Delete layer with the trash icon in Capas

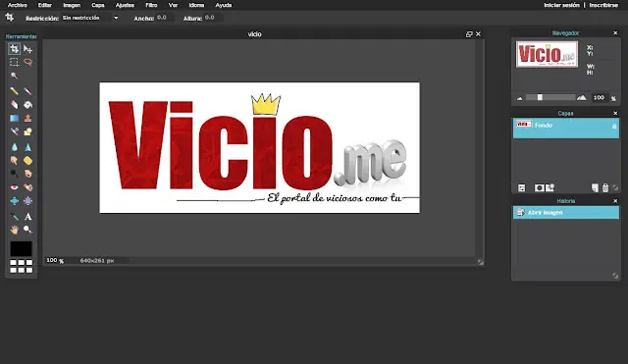tap(605, 187)
